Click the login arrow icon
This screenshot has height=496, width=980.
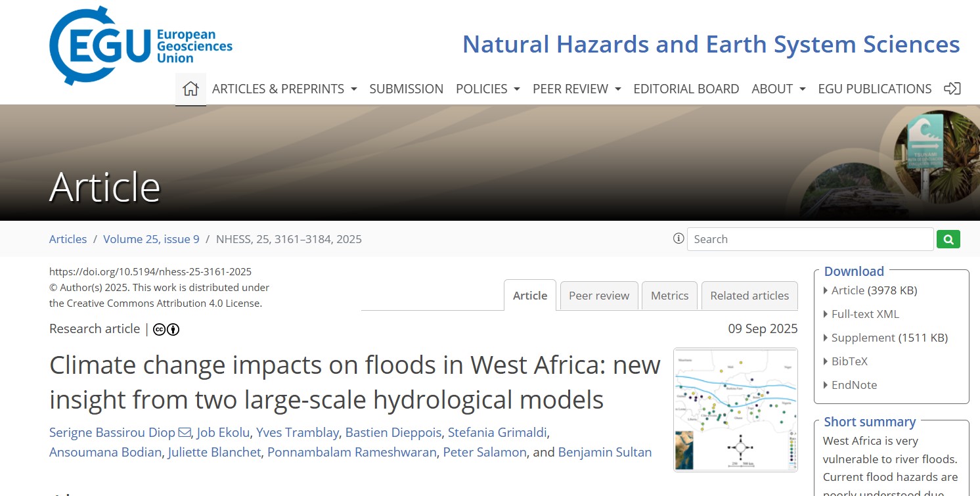(952, 89)
